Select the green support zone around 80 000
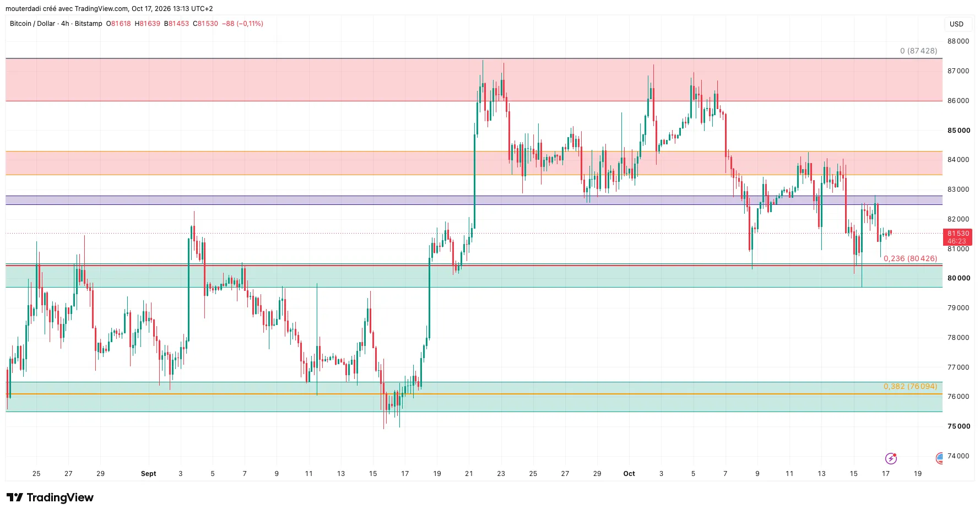This screenshot has height=514, width=980. (474, 275)
